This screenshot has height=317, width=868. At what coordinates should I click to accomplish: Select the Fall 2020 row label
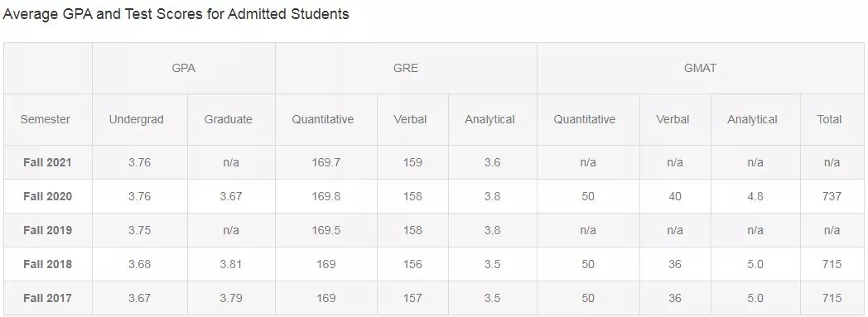[x=47, y=196]
